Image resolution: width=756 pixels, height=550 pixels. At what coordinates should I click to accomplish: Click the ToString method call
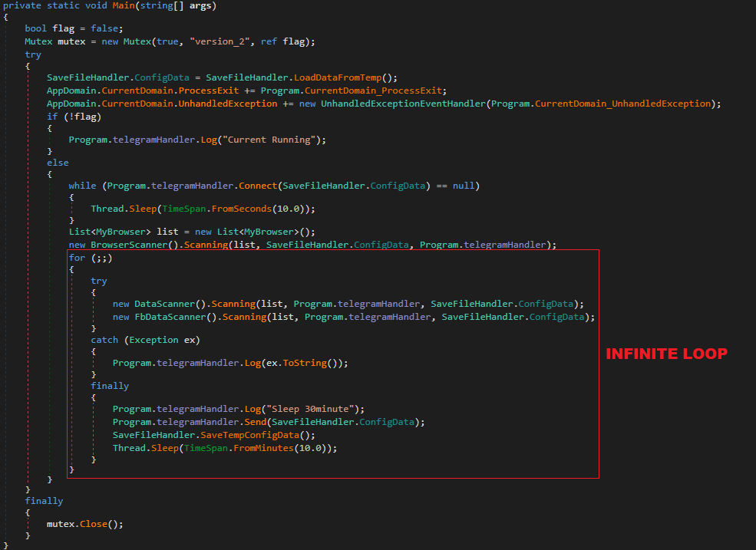pyautogui.click(x=305, y=363)
